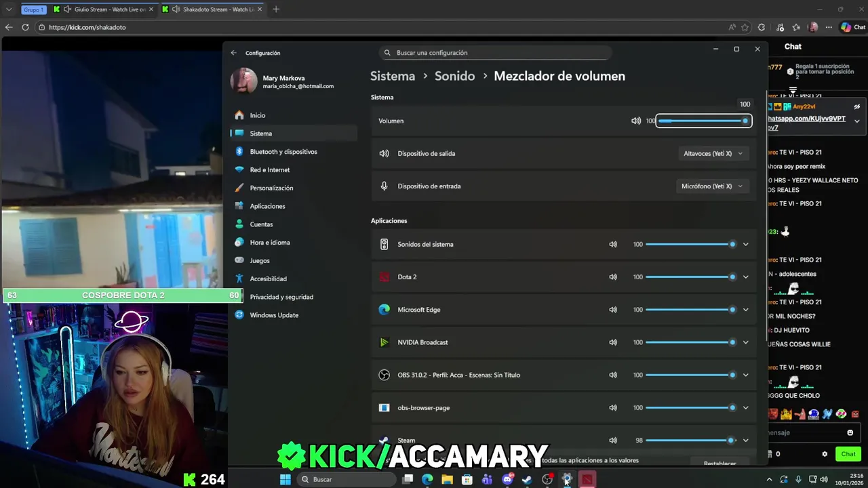Mute Steam speaker icon in mixer
This screenshot has height=488, width=868.
613,440
